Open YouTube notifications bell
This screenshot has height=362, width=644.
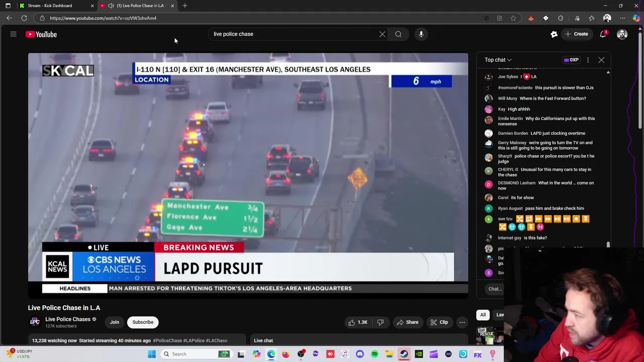click(603, 34)
